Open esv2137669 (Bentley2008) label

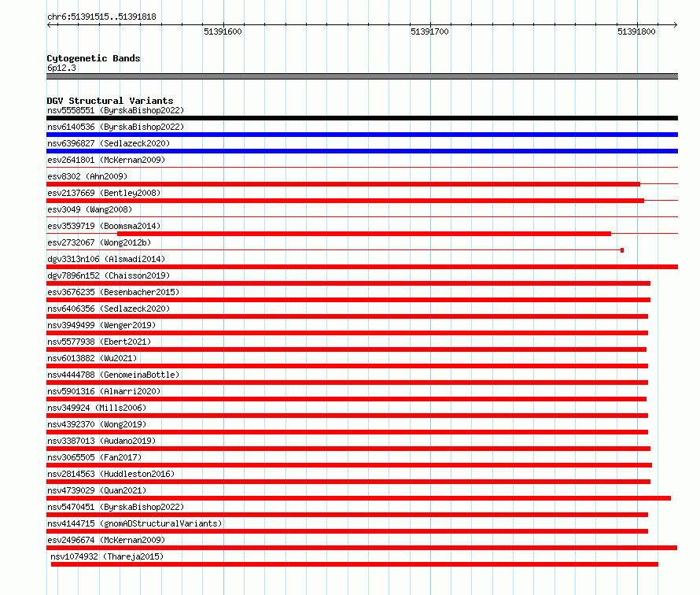(104, 193)
